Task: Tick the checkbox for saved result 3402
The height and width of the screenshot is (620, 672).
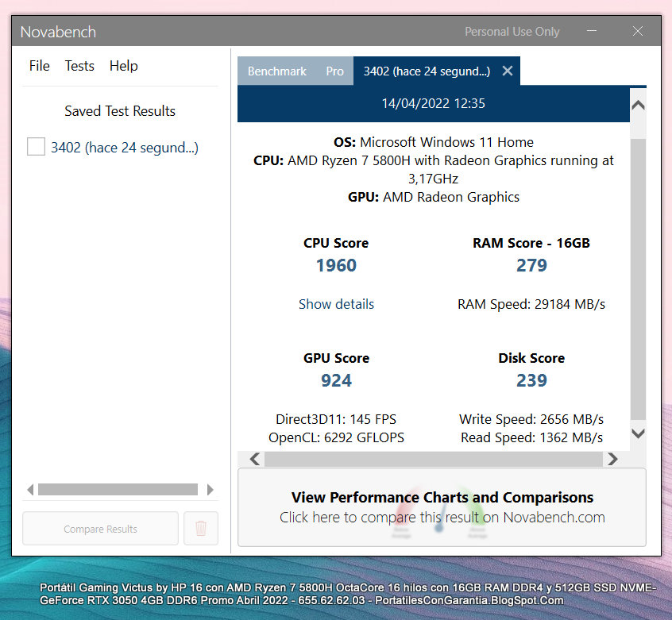Action: pyautogui.click(x=36, y=146)
